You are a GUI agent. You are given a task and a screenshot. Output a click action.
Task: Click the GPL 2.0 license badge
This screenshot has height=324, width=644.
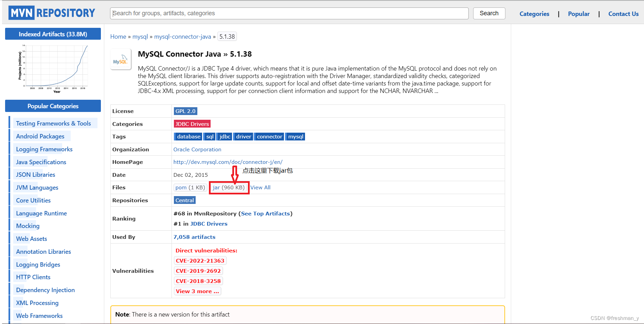(185, 111)
